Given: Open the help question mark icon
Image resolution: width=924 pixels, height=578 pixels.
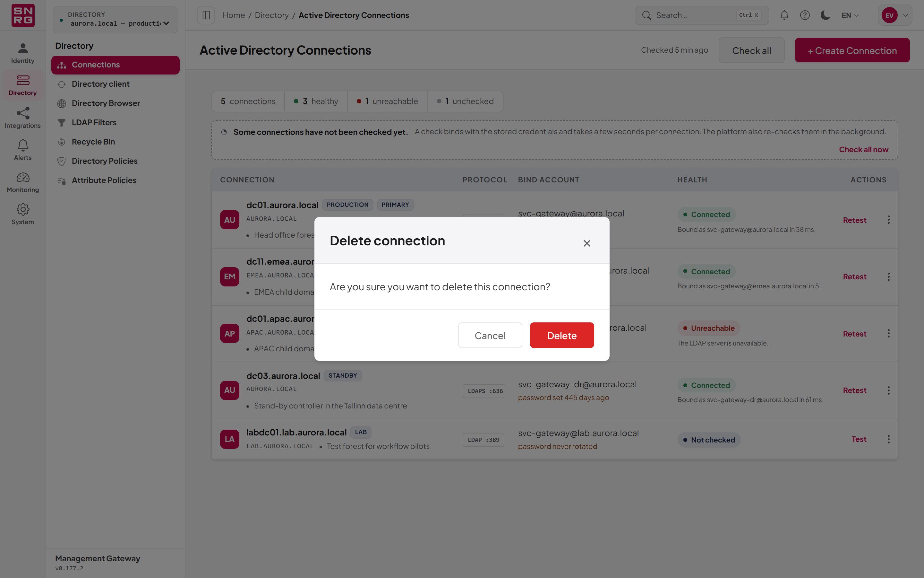Looking at the screenshot, I should tap(805, 15).
